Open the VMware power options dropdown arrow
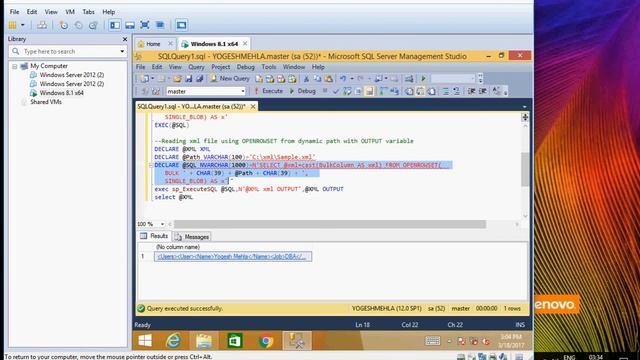This screenshot has width=640, height=360. point(23,25)
